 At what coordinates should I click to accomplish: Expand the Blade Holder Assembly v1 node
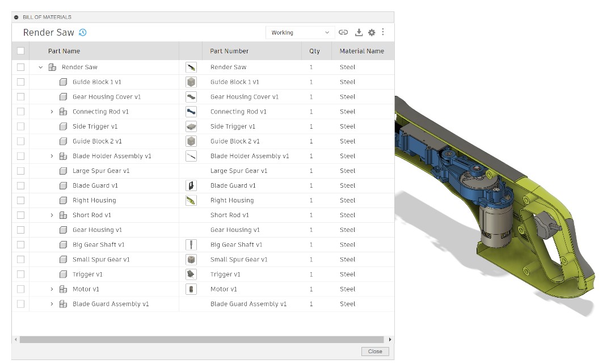pos(52,156)
